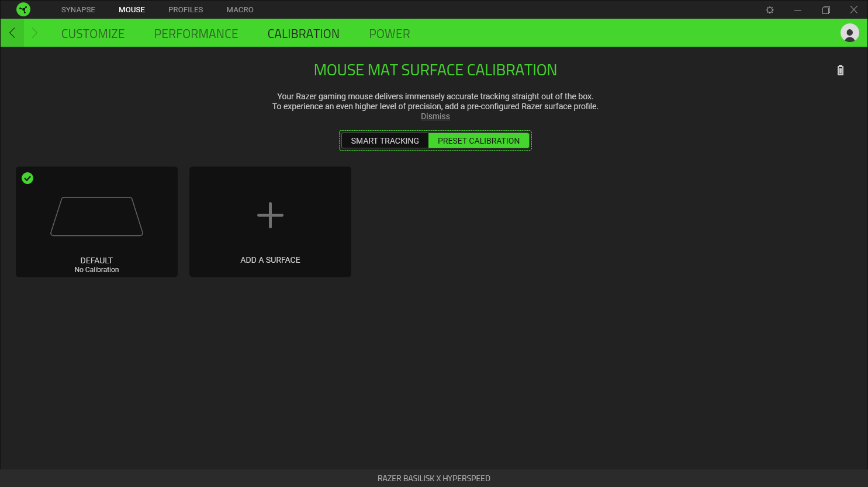This screenshot has height=487, width=868.
Task: Open Synapse settings via the gear icon
Action: click(769, 9)
